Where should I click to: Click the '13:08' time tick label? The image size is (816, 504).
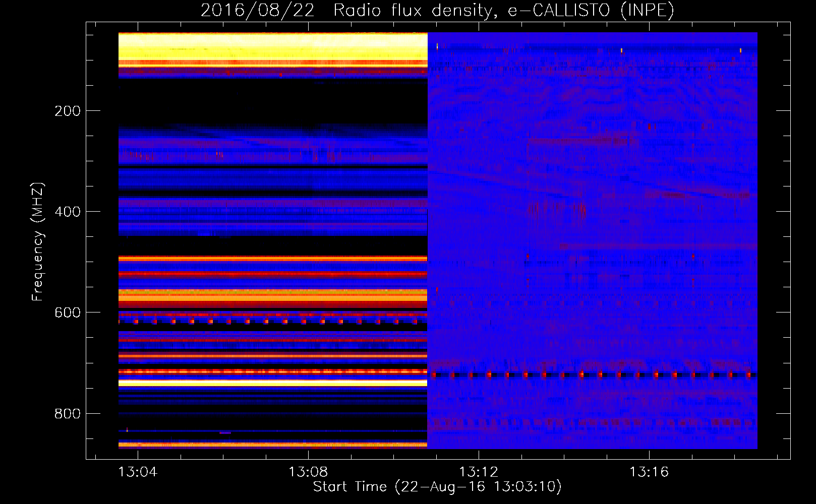click(308, 472)
